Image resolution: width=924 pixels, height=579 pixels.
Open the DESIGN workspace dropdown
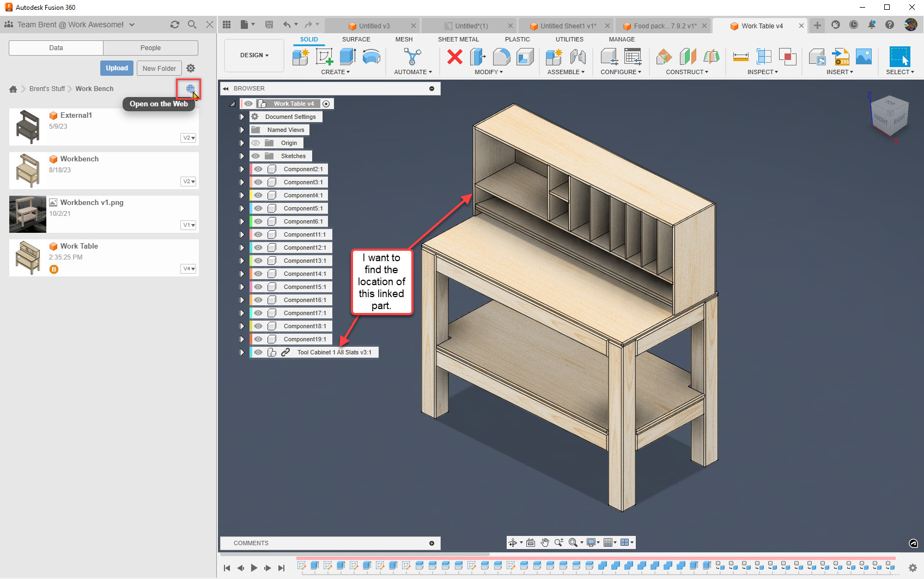point(254,55)
